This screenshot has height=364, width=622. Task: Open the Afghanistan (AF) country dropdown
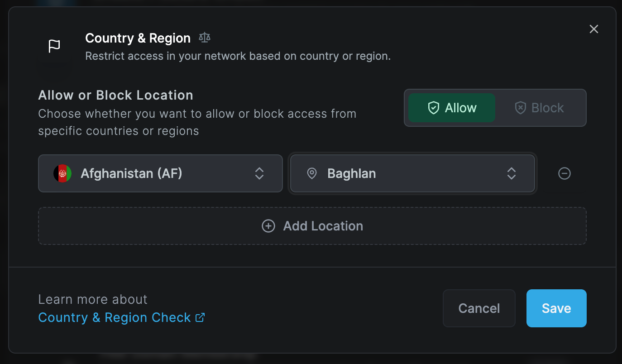click(x=160, y=173)
